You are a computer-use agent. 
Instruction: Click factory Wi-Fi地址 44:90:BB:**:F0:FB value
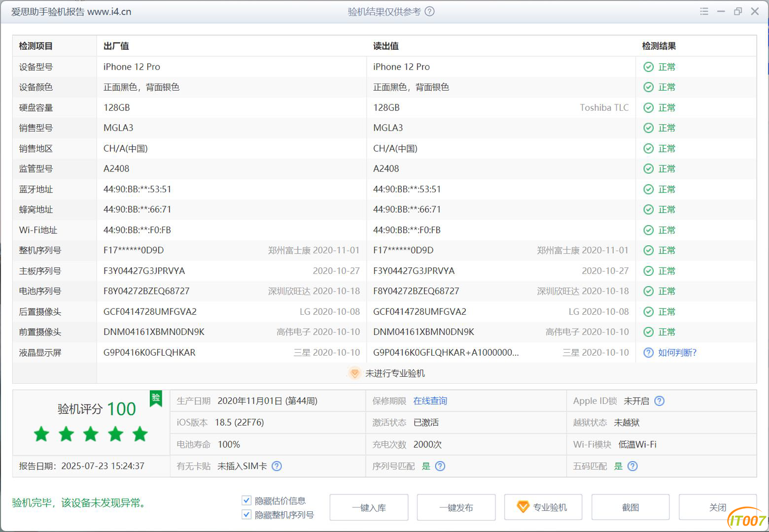(x=137, y=230)
